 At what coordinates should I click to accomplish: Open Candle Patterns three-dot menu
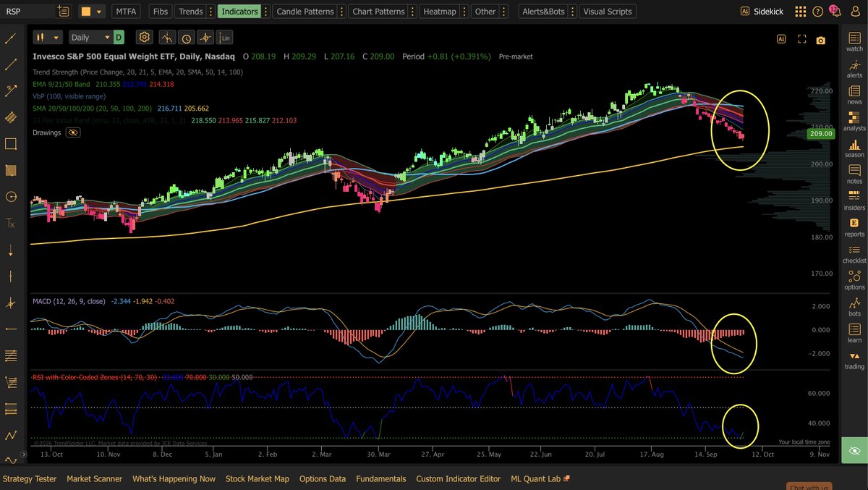click(342, 12)
